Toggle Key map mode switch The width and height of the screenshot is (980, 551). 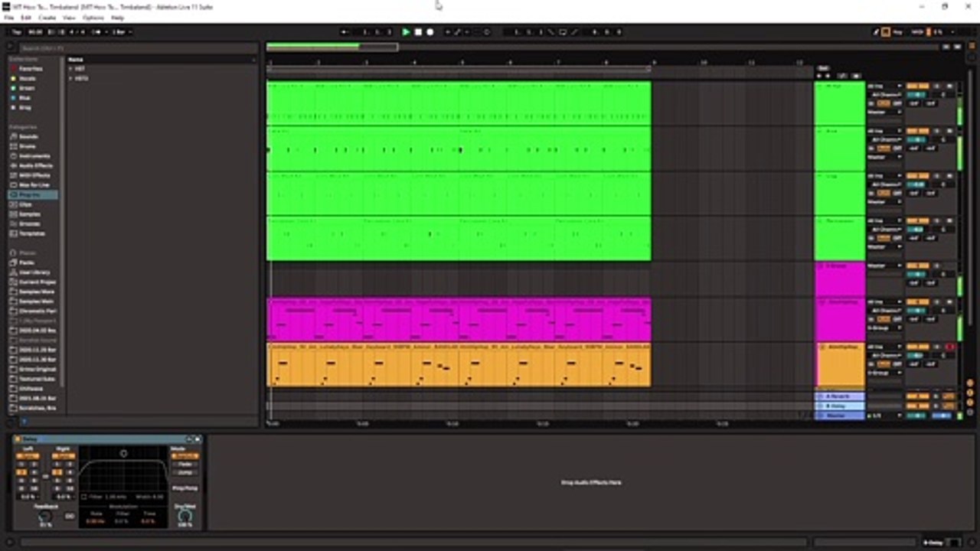point(898,32)
